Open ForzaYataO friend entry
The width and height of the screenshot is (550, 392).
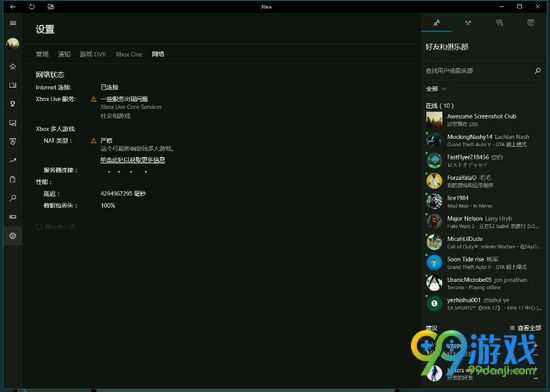coord(483,181)
